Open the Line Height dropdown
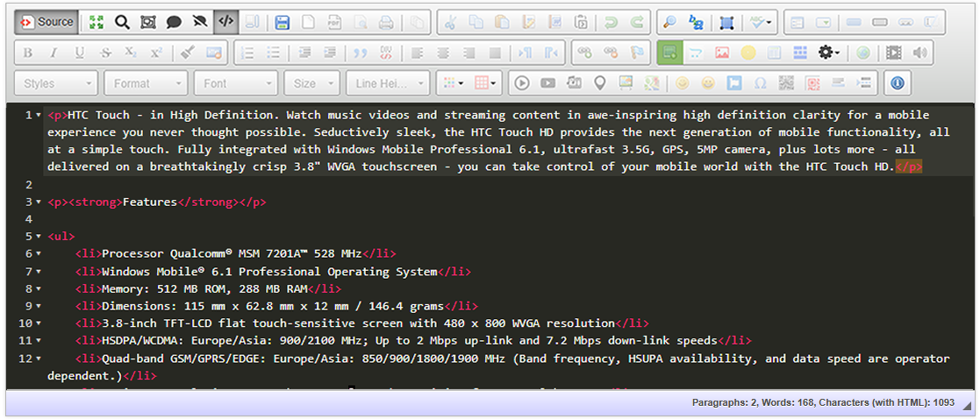Image resolution: width=980 pixels, height=419 pixels. [389, 83]
